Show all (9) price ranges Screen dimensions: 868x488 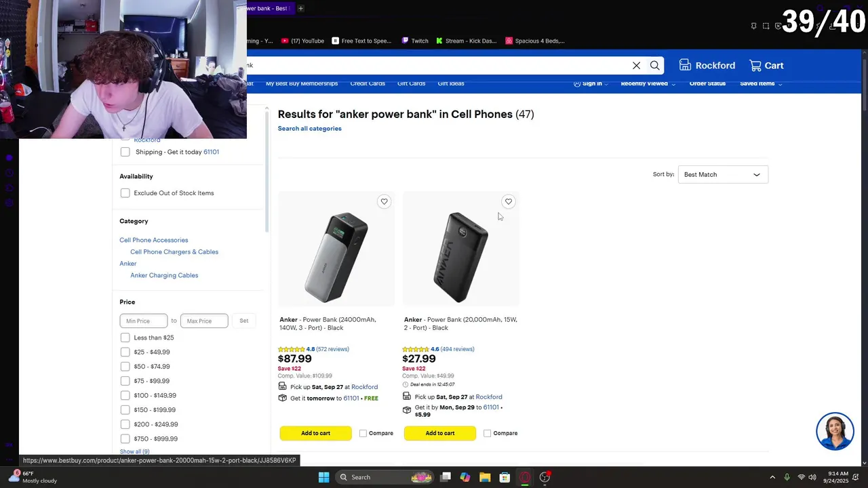(x=134, y=451)
